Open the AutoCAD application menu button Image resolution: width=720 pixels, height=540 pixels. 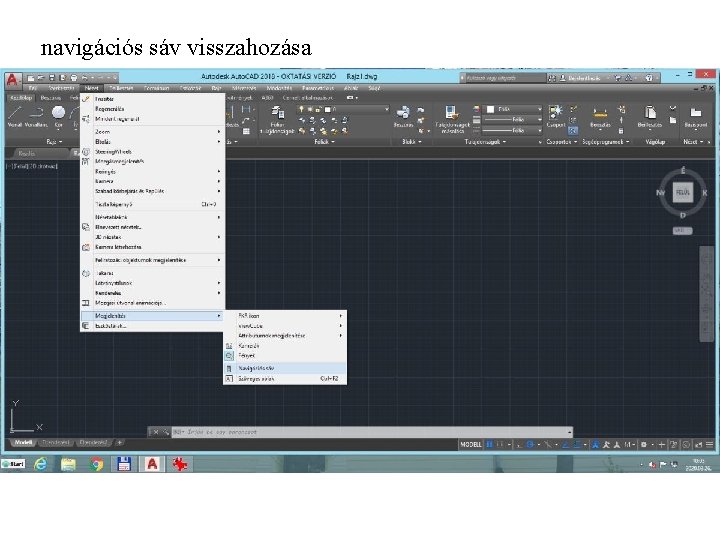click(12, 80)
